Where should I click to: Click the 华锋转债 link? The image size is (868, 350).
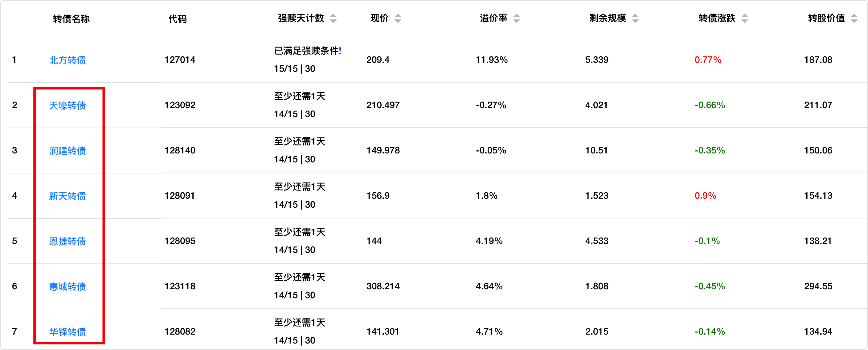[68, 332]
